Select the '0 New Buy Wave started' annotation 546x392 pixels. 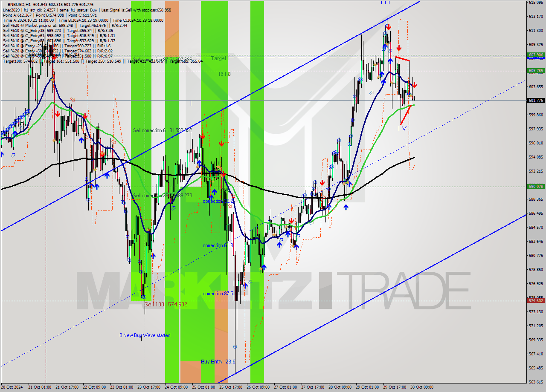pos(145,335)
